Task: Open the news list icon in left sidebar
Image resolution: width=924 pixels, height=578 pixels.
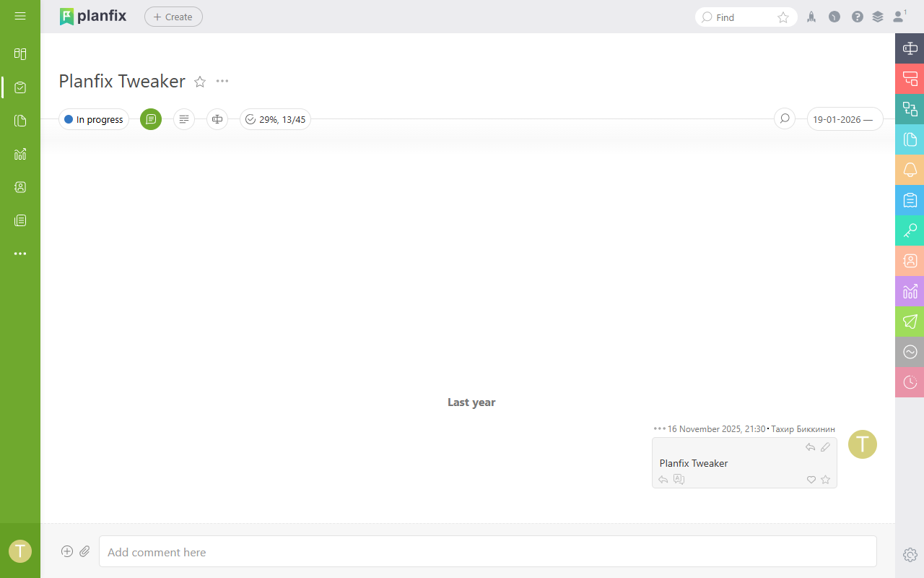Action: pyautogui.click(x=20, y=220)
